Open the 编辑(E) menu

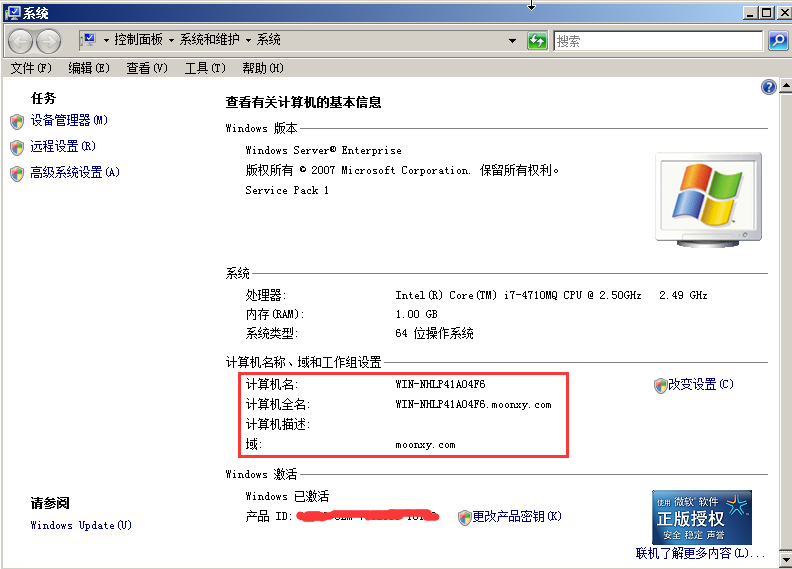coord(89,68)
